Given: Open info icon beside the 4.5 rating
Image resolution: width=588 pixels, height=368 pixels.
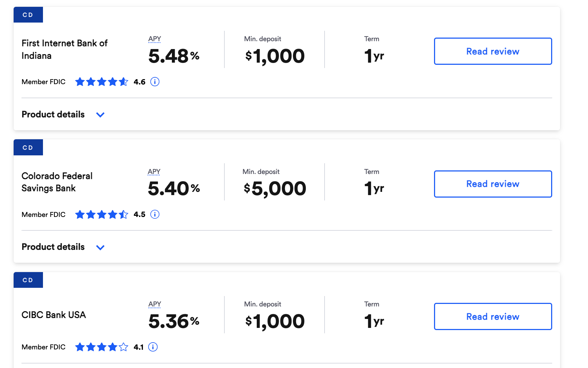Looking at the screenshot, I should point(155,214).
